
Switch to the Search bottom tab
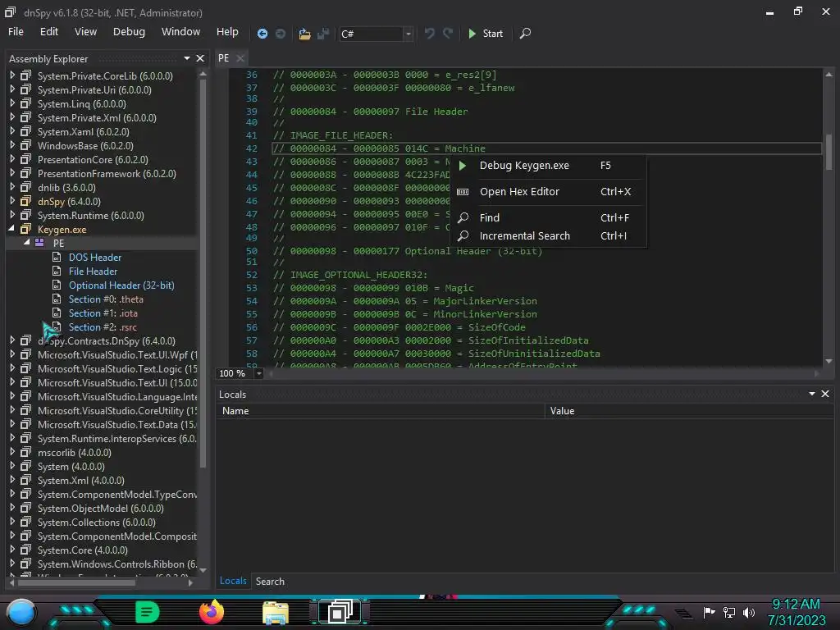tap(270, 582)
